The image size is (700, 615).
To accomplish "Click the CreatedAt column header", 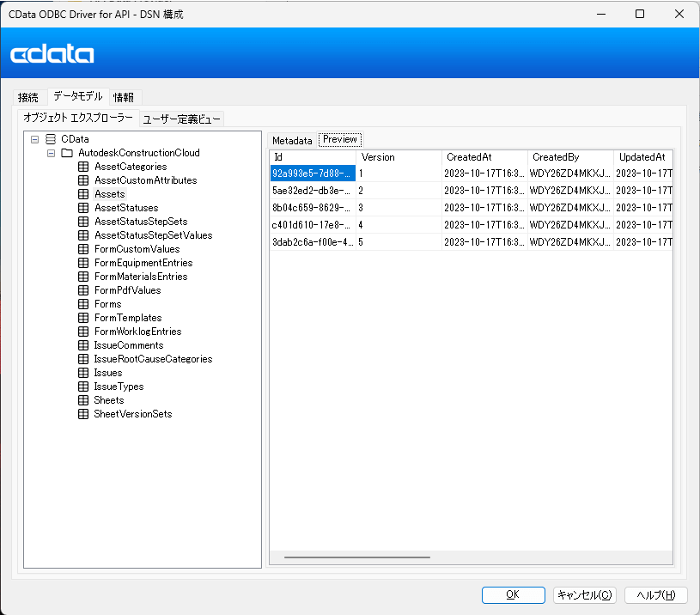I will click(484, 157).
